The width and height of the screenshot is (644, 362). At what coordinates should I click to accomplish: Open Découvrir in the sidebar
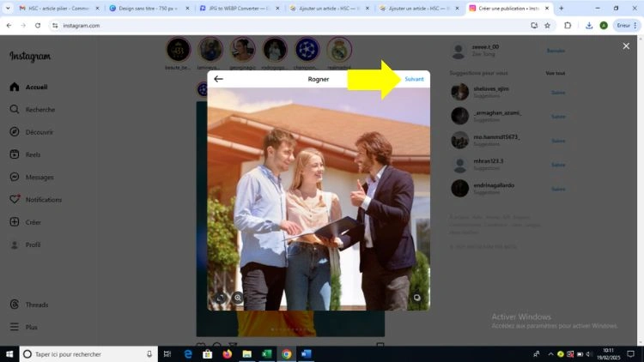(32, 132)
